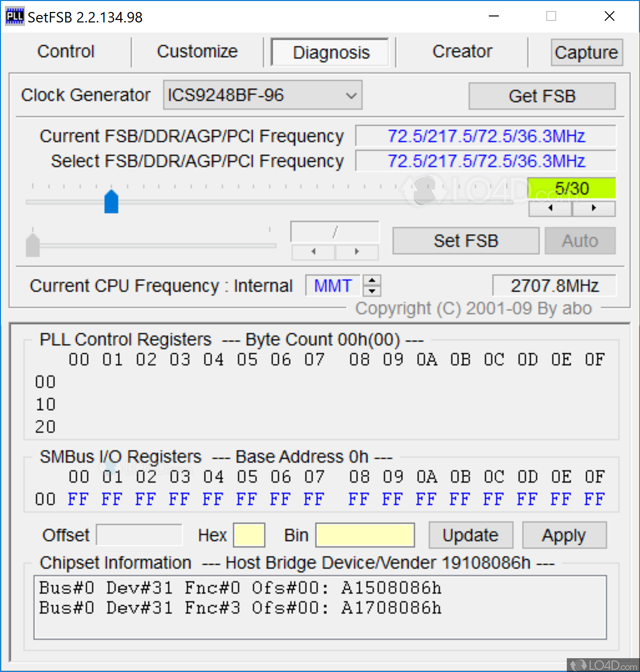Screen dimensions: 640x672
Task: Click the yellow Bin input box
Action: pos(365,535)
